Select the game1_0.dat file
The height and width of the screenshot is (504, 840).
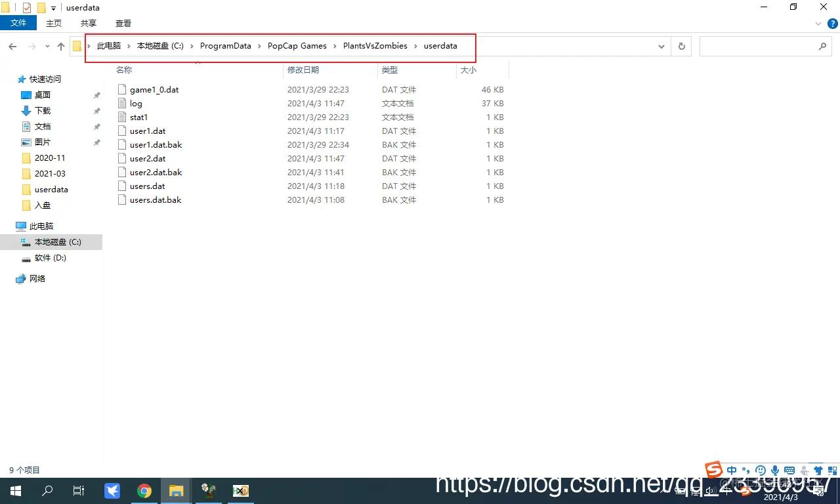(x=154, y=89)
